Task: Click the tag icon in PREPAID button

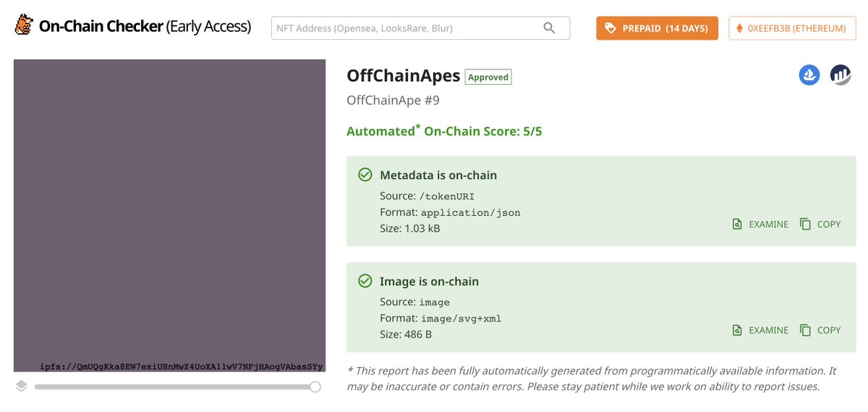Action: 610,28
